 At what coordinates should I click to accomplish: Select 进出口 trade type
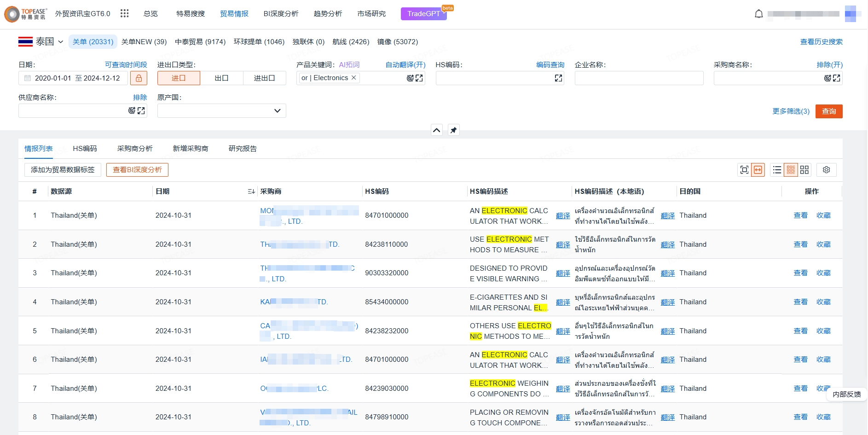pyautogui.click(x=264, y=78)
